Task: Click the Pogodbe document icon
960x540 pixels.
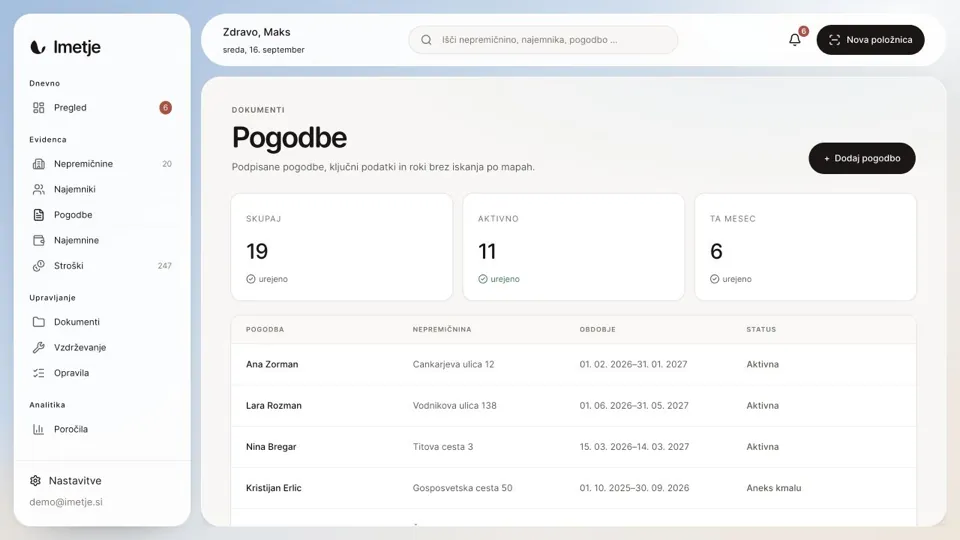Action: click(39, 215)
